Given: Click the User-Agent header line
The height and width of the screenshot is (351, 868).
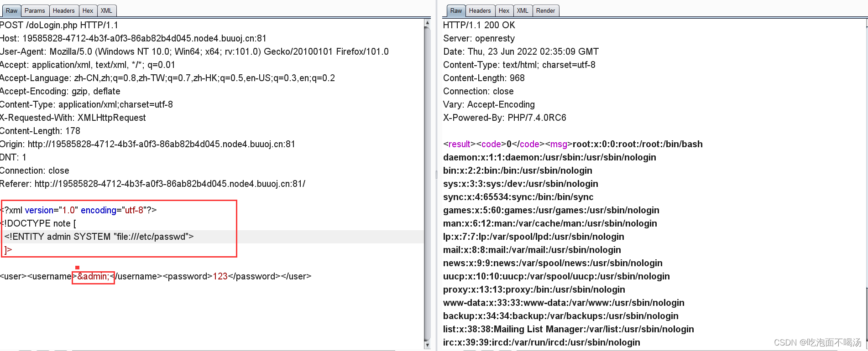Looking at the screenshot, I should click(x=194, y=52).
